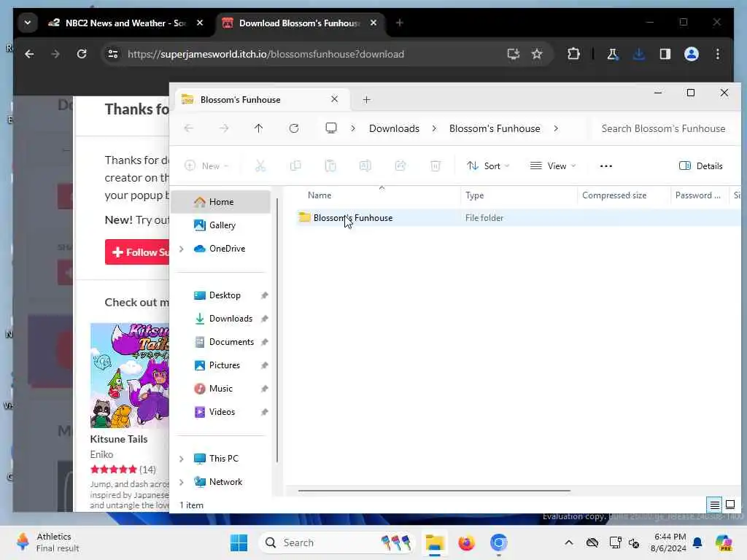Open Videos in quick access
Image resolution: width=747 pixels, height=560 pixels.
pyautogui.click(x=222, y=412)
